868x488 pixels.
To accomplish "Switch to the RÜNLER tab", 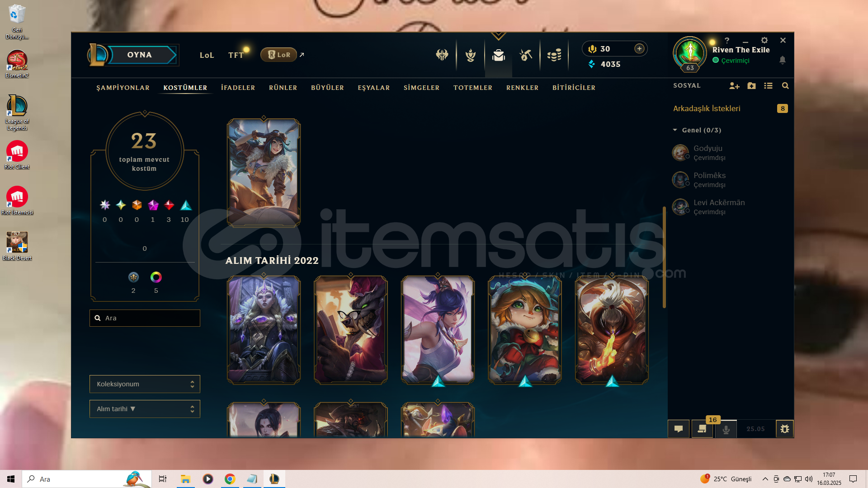I will pos(283,88).
